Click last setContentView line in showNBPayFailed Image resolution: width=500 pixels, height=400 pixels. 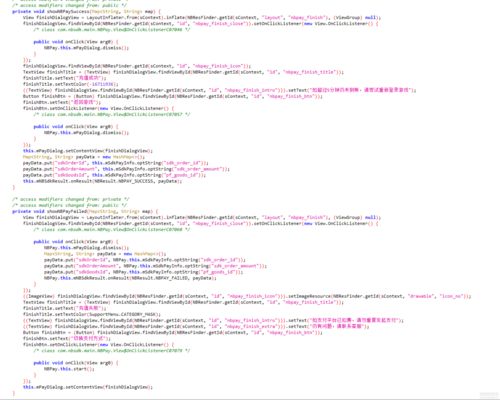tap(88, 387)
